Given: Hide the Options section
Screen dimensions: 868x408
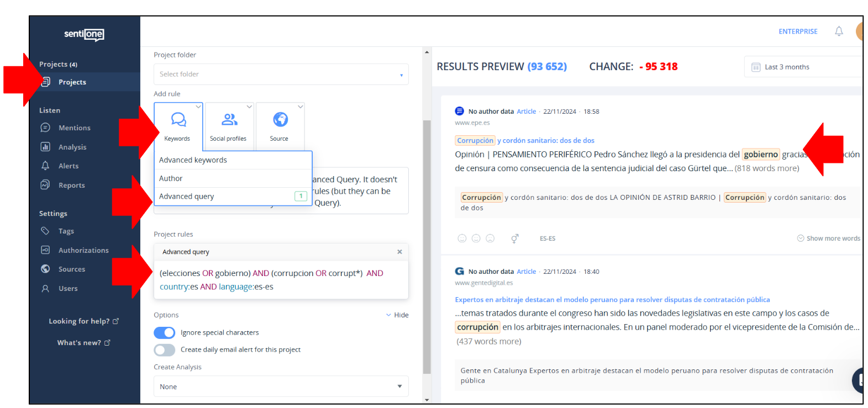Looking at the screenshot, I should (x=397, y=315).
